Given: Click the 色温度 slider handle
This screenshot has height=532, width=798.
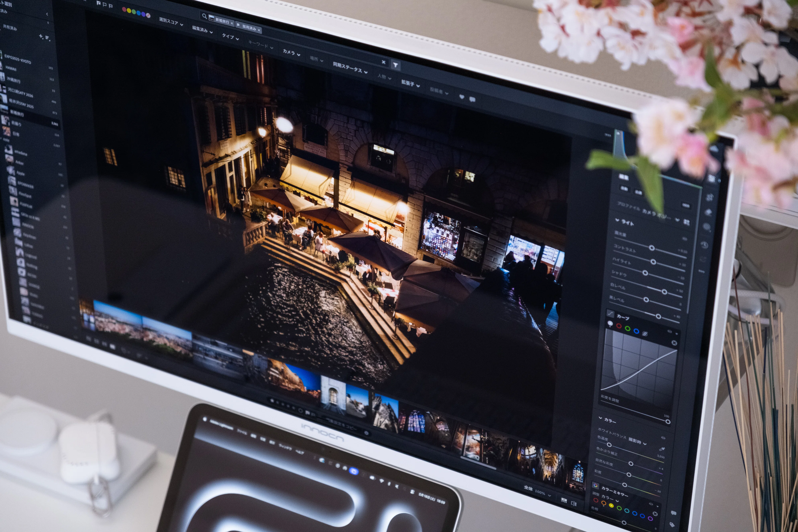Looking at the screenshot, I should (609, 444).
